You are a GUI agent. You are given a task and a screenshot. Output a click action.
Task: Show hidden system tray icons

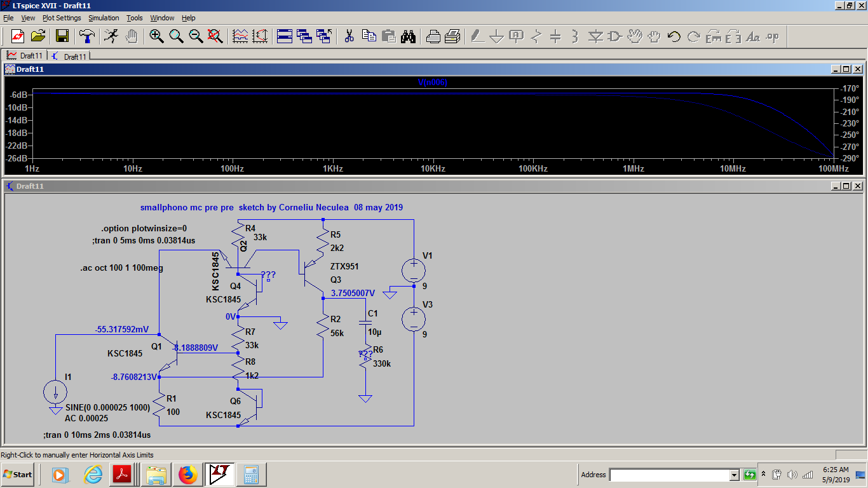coord(764,474)
